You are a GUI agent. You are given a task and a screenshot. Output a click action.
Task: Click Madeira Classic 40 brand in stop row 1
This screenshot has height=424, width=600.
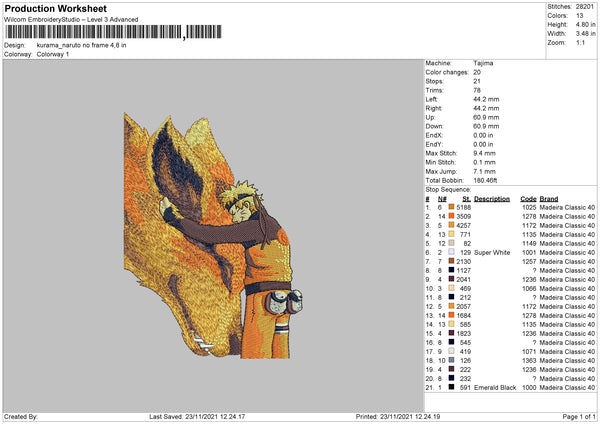(x=567, y=207)
